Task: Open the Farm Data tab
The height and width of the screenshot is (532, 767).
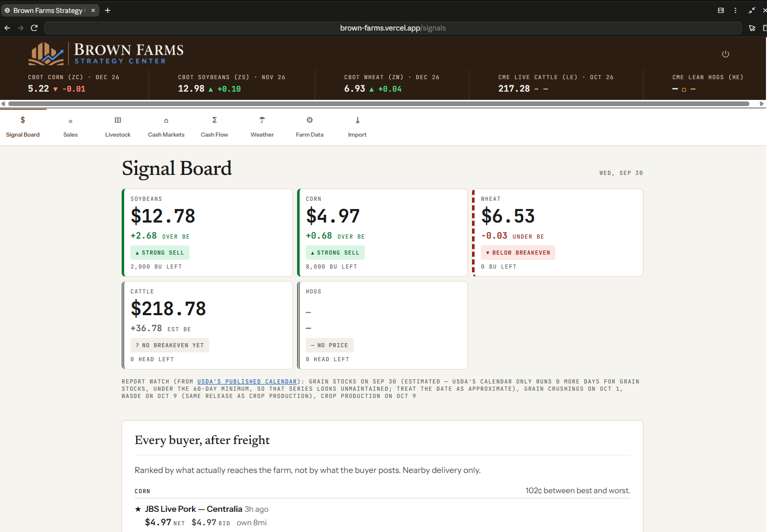Action: click(309, 127)
